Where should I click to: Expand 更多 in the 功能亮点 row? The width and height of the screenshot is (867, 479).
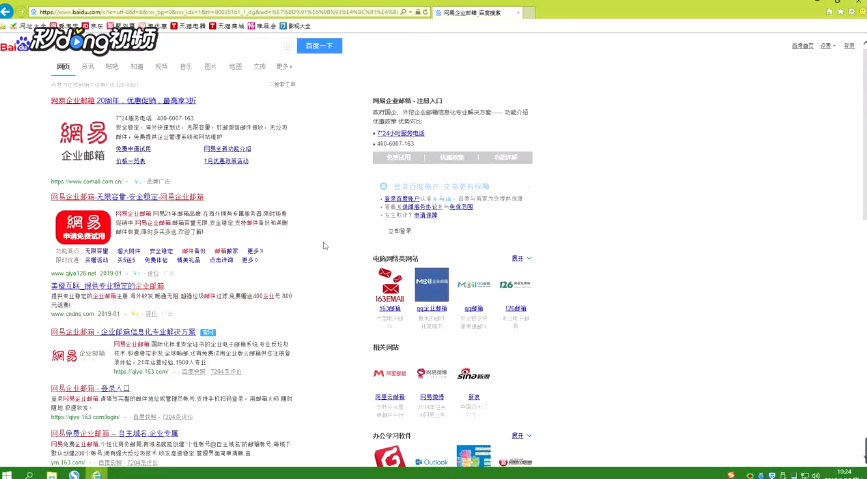pyautogui.click(x=255, y=251)
